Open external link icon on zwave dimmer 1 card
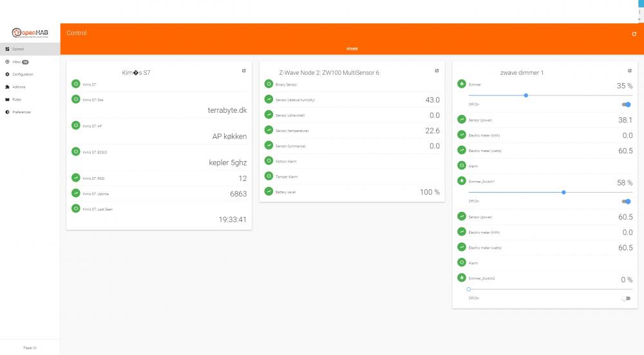 [x=629, y=71]
